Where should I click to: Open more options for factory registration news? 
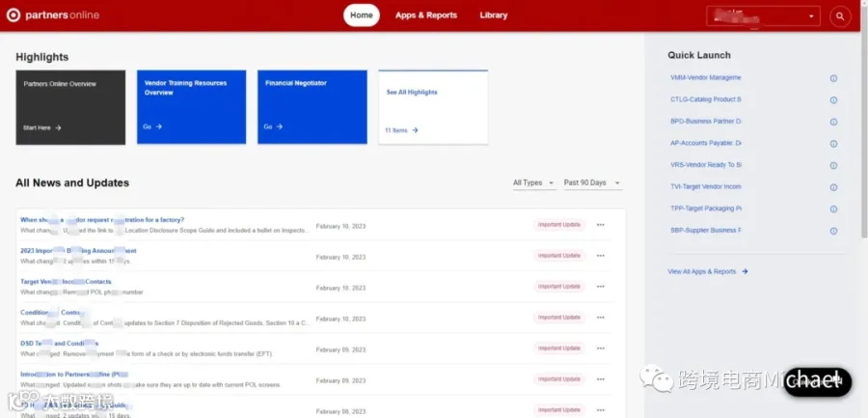pyautogui.click(x=601, y=225)
